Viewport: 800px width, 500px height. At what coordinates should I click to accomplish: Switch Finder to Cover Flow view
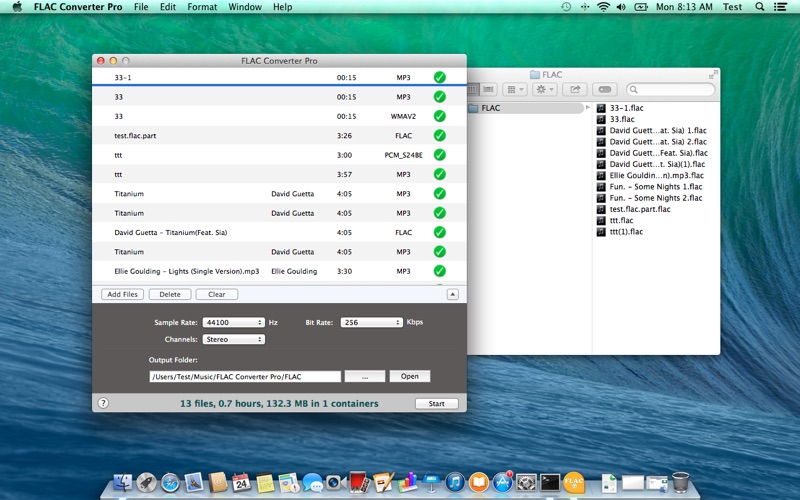coord(488,89)
